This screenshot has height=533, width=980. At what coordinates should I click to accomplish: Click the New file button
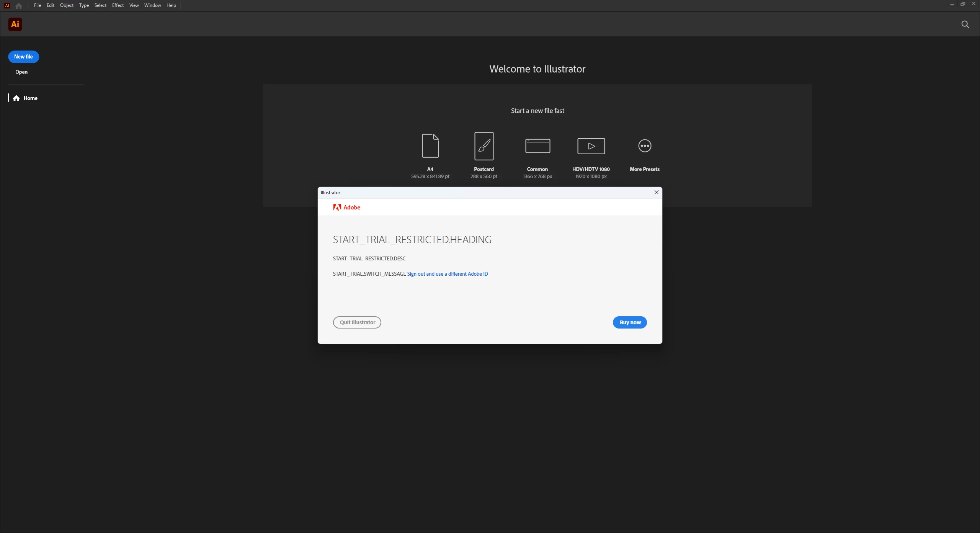[23, 57]
